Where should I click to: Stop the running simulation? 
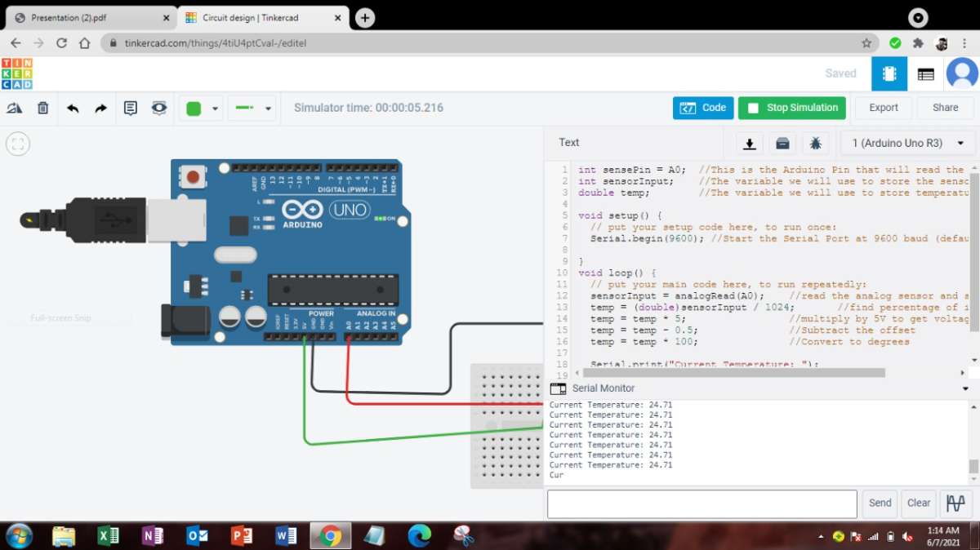[x=792, y=108]
